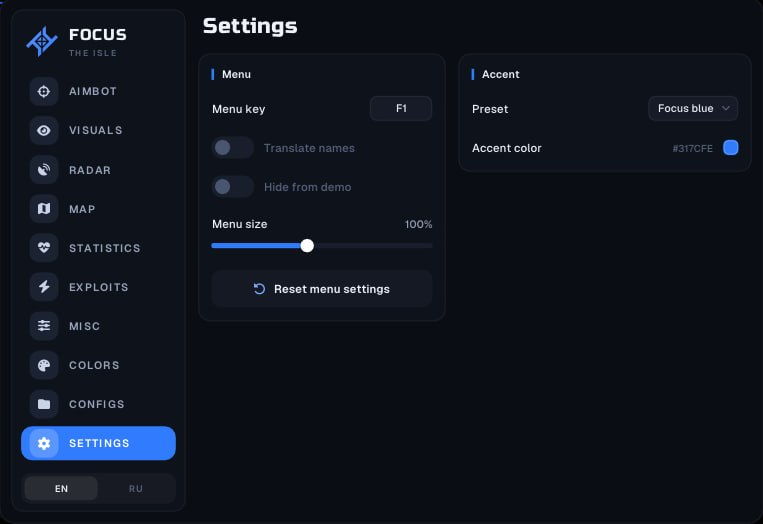
Task: Click the preset dropdown chevron arrow
Action: [726, 108]
